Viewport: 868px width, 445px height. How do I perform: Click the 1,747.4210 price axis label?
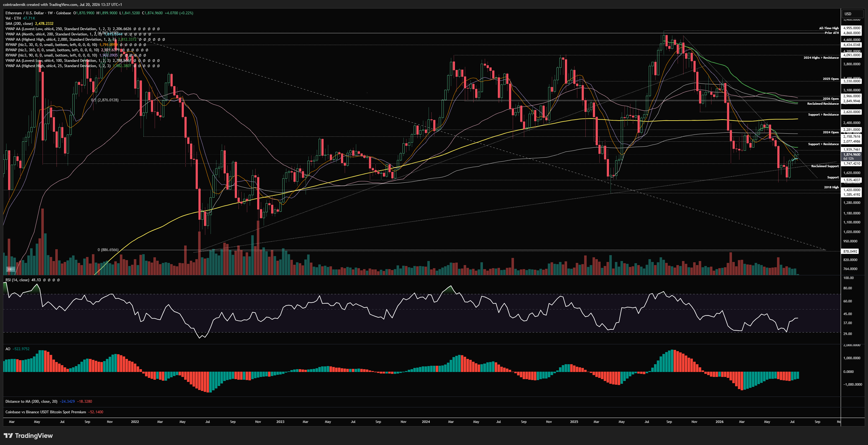pyautogui.click(x=852, y=163)
